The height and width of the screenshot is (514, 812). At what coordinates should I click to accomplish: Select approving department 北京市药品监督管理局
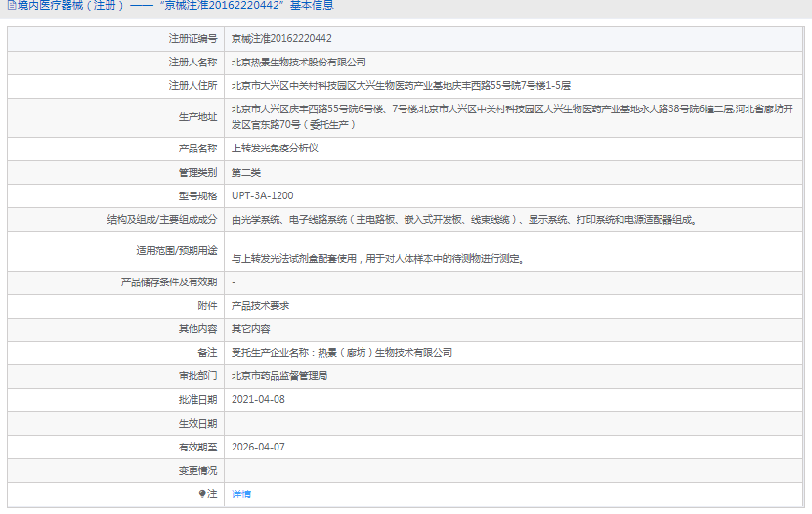point(279,376)
